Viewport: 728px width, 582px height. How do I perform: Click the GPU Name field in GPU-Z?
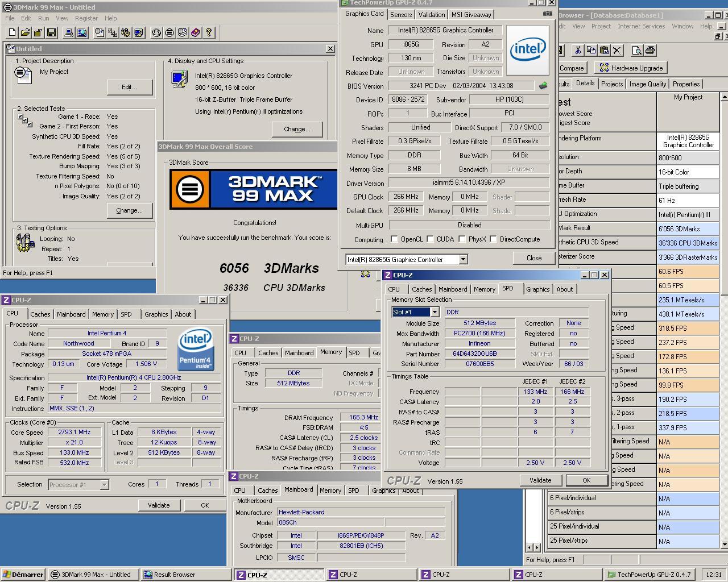(x=445, y=30)
